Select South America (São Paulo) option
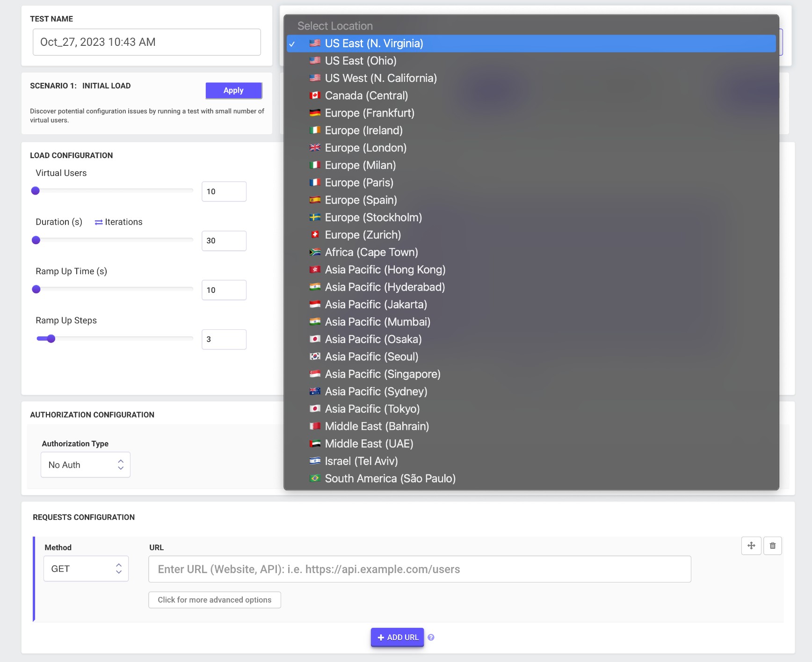Screen dimensions: 812x662 pyautogui.click(x=531, y=479)
